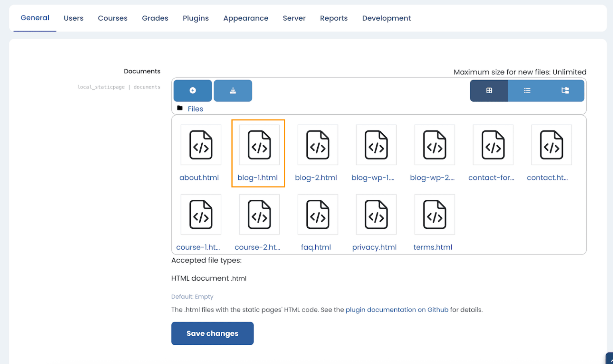
Task: Open the Add file dialog
Action: (192, 91)
